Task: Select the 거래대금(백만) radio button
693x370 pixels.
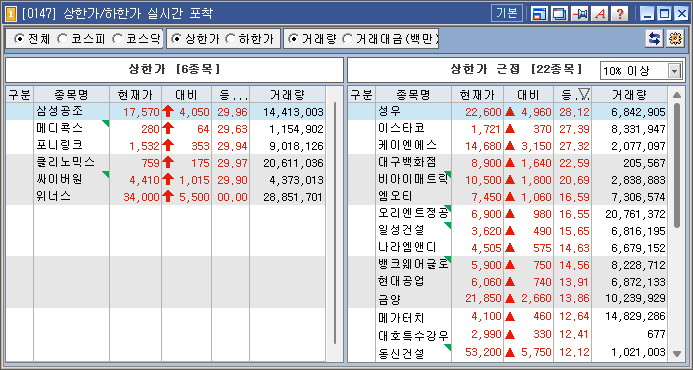Action: click(348, 39)
